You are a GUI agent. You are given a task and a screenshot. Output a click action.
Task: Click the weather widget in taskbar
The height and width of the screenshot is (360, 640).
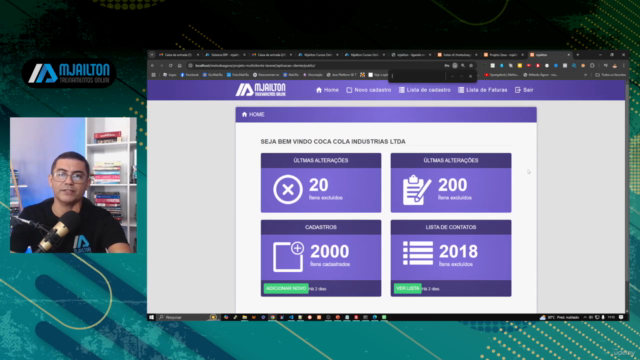pyautogui.click(x=559, y=317)
